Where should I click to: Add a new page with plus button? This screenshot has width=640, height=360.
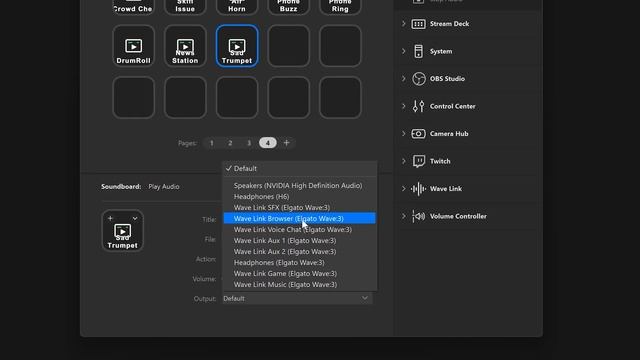click(x=287, y=143)
